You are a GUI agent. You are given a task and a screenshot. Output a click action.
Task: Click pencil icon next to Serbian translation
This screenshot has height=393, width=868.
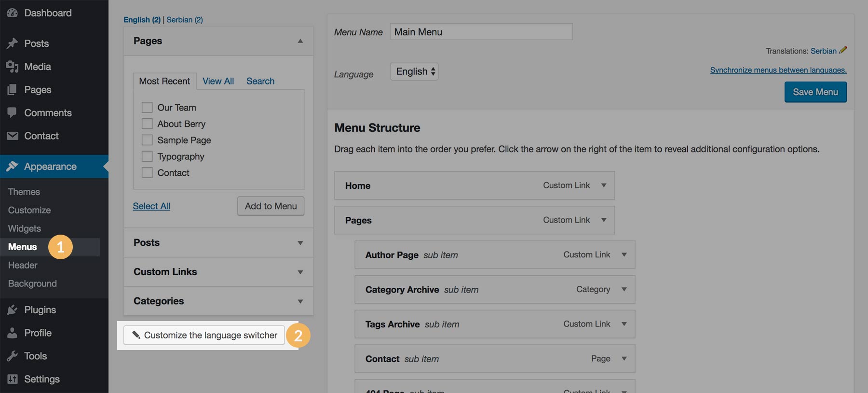click(x=843, y=50)
